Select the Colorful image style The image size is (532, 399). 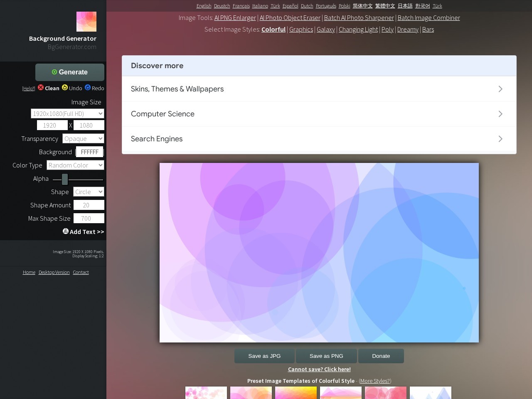pos(273,29)
